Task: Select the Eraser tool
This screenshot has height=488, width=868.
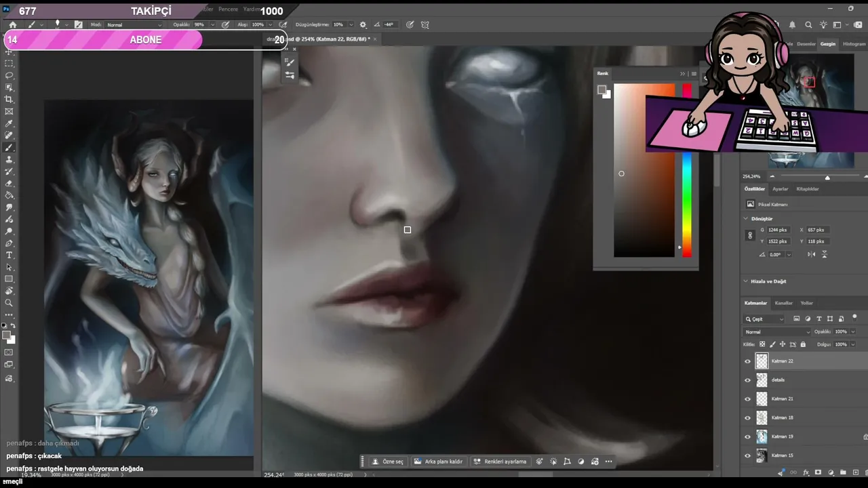Action: pyautogui.click(x=9, y=184)
